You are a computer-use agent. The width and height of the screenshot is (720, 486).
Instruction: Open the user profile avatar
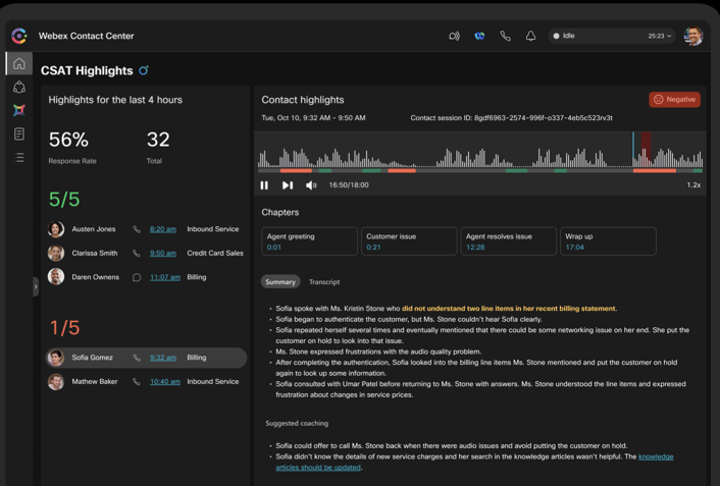tap(693, 36)
